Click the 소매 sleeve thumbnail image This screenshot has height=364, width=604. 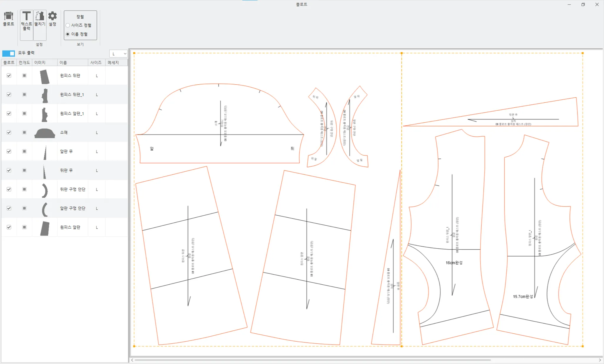tap(45, 133)
